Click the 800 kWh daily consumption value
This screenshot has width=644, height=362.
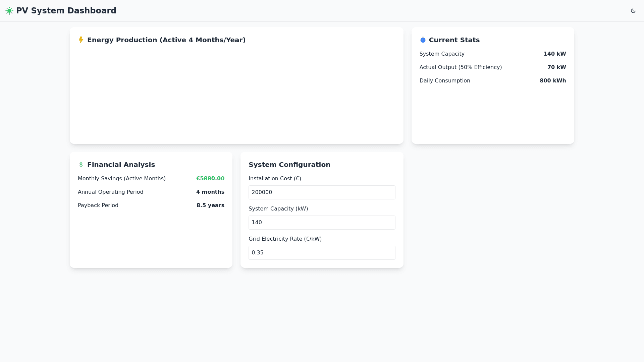552,81
